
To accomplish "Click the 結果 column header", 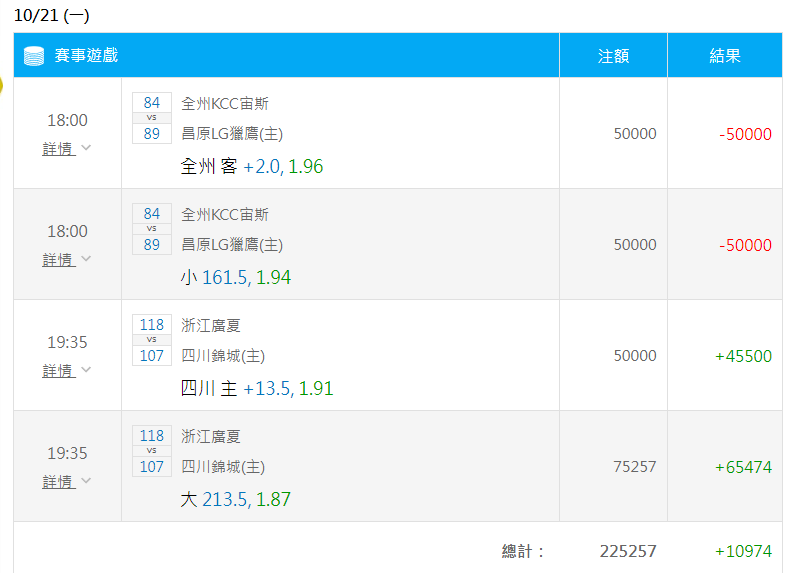I will pos(725,56).
